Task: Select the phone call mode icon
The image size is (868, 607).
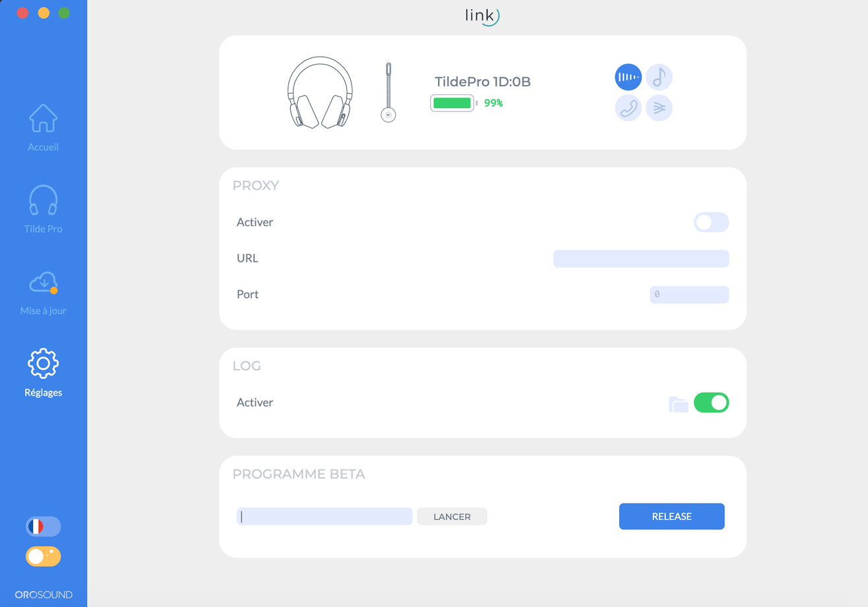Action: coord(628,108)
